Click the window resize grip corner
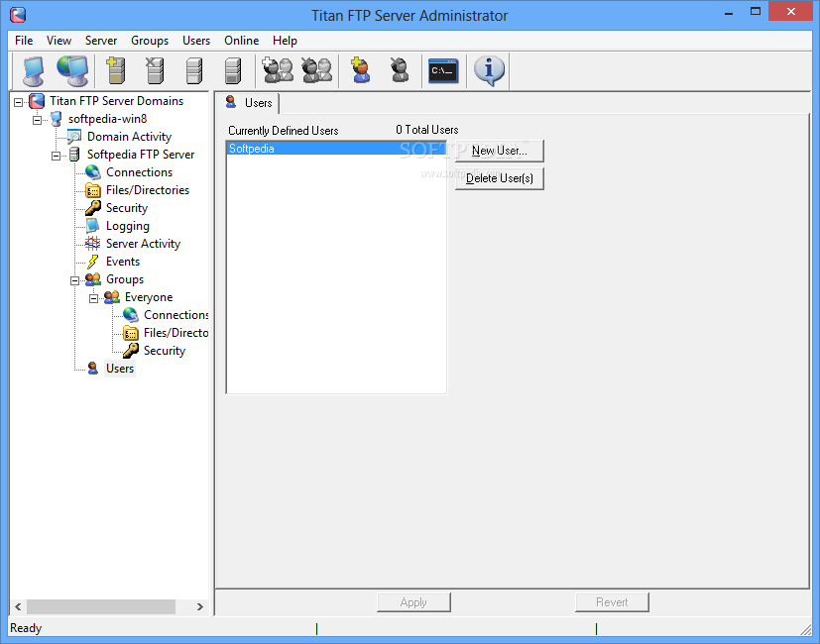This screenshot has height=644, width=820. point(805,628)
